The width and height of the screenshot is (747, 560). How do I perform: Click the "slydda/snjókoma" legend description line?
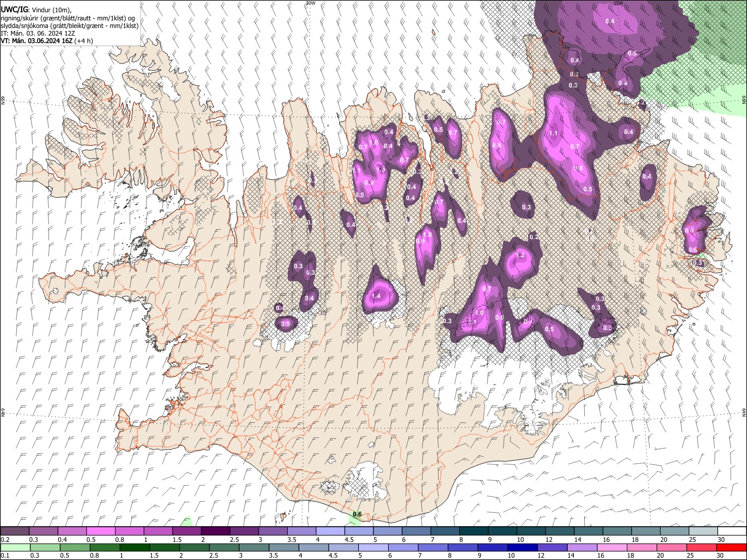(x=69, y=26)
